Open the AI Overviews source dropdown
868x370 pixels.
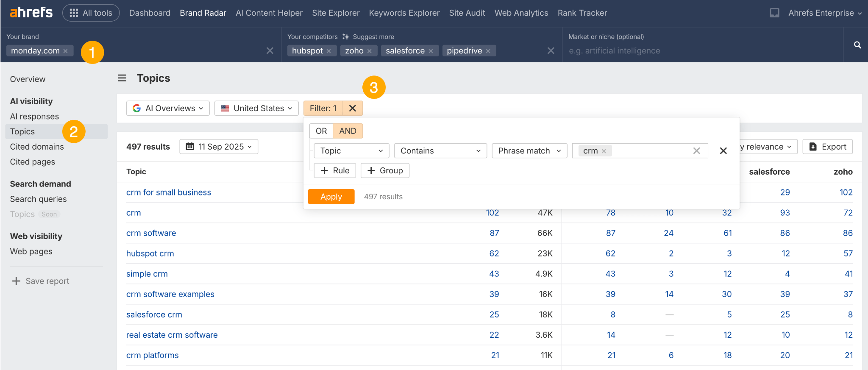168,108
